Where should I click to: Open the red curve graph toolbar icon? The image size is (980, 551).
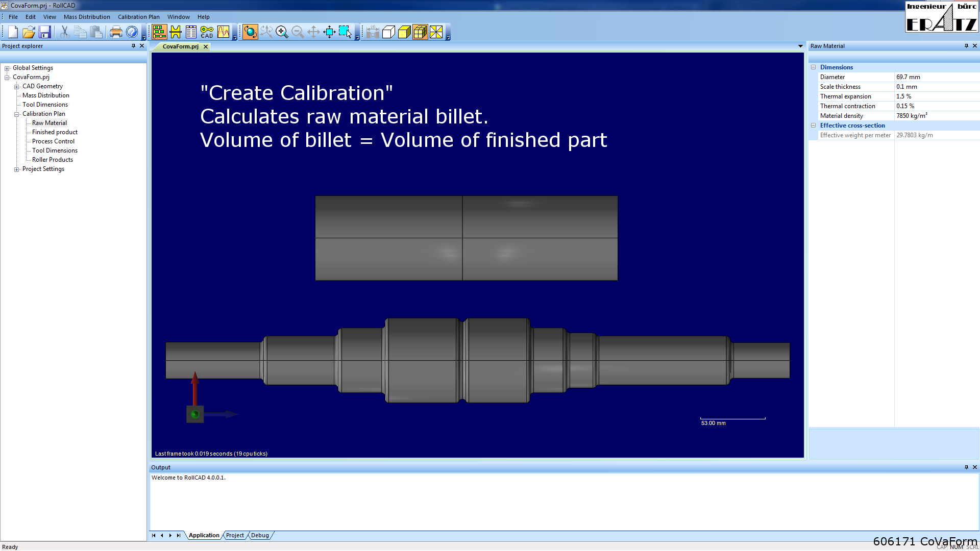[223, 32]
